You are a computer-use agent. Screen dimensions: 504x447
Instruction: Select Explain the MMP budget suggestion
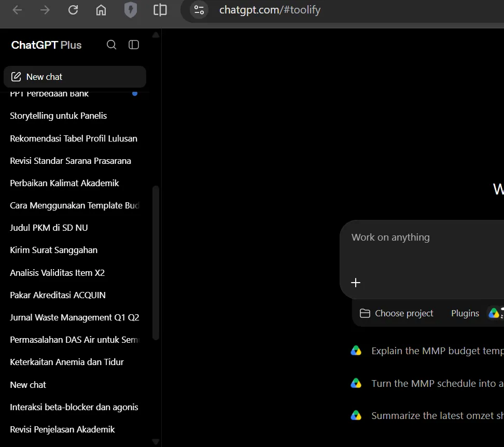pyautogui.click(x=427, y=351)
